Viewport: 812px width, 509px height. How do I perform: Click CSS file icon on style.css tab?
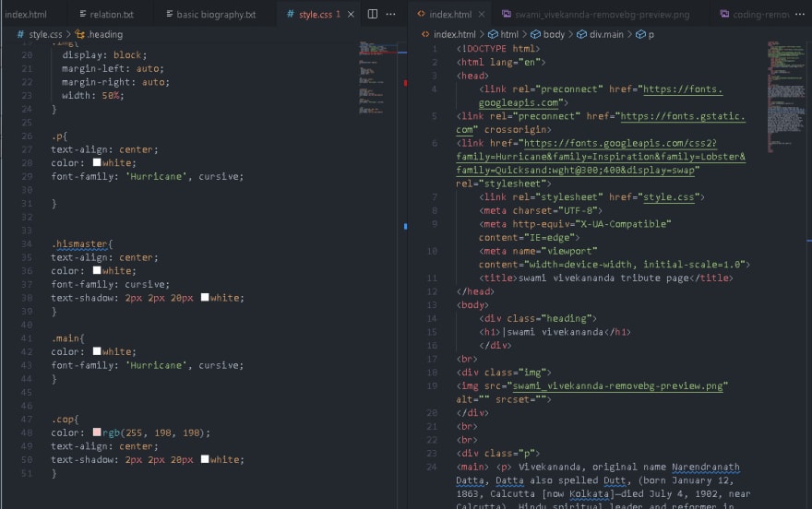[x=291, y=15]
